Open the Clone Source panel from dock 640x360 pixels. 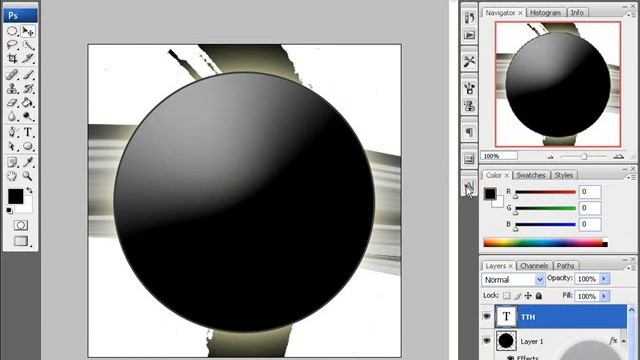click(469, 106)
